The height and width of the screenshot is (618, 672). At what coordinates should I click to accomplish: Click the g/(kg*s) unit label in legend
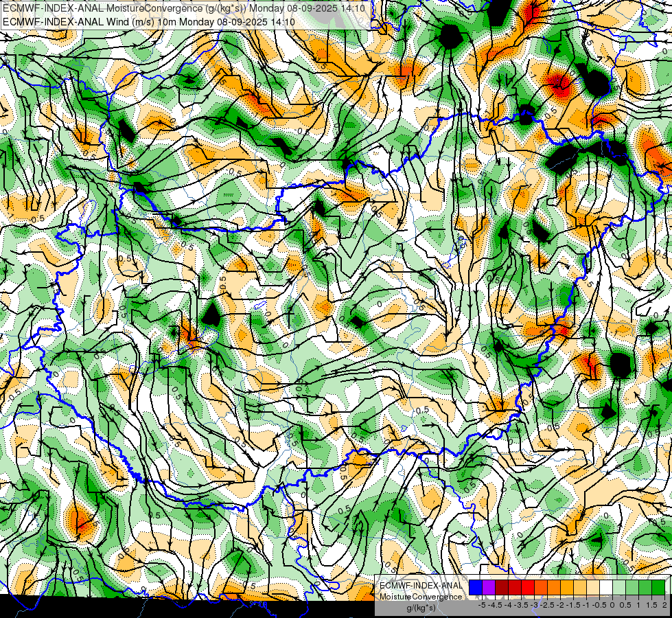tap(421, 608)
